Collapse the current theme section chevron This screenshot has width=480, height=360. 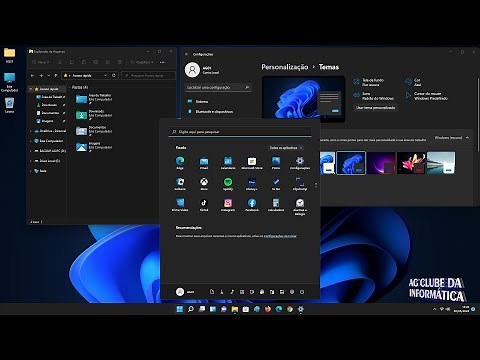[467, 138]
